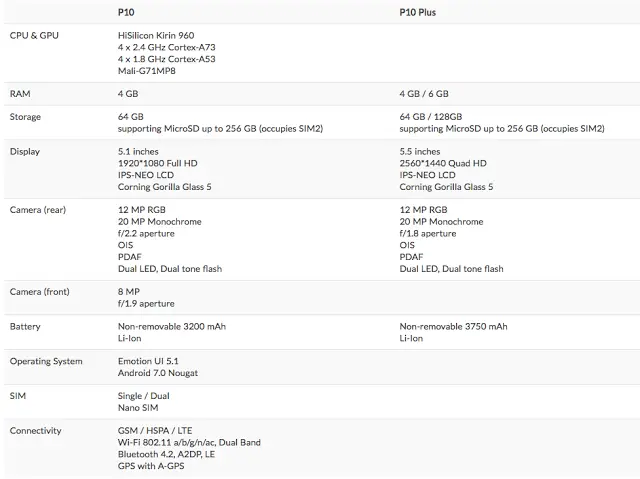Select the Camera (front) row label

click(x=40, y=292)
